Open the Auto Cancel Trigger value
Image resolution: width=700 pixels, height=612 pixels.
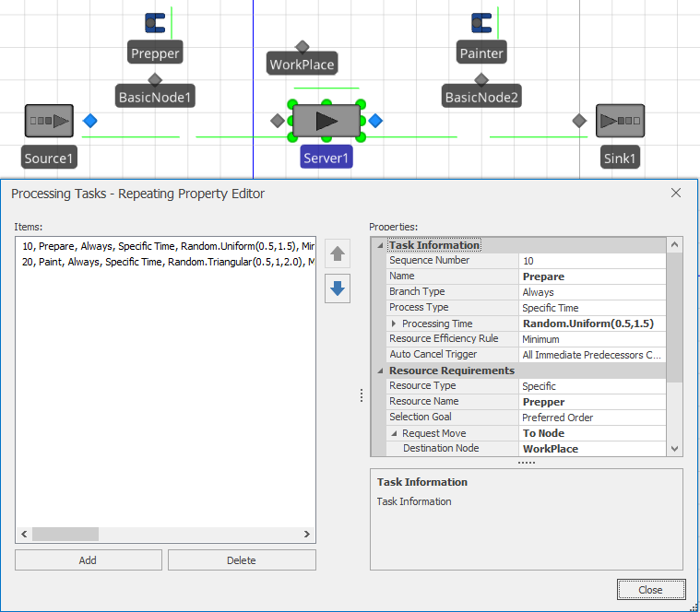592,355
